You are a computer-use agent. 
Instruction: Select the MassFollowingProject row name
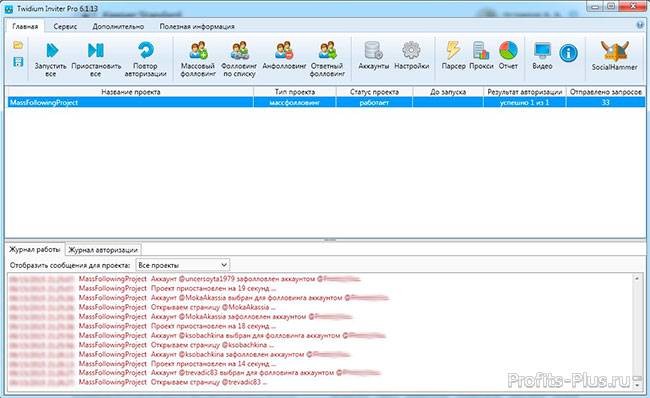[x=44, y=102]
